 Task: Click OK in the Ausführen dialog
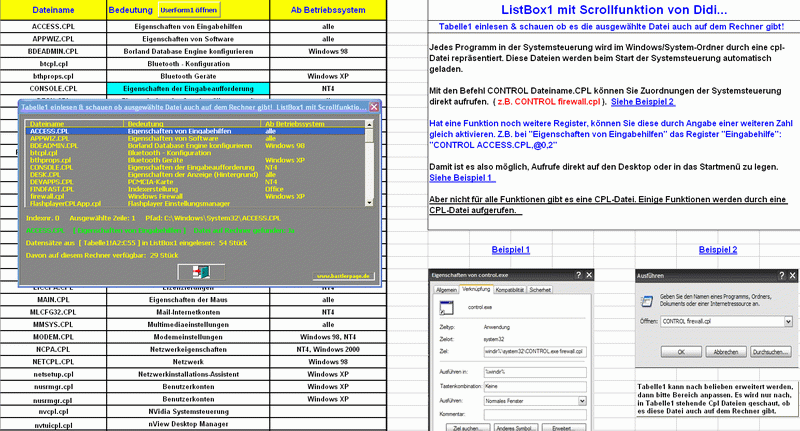click(681, 352)
